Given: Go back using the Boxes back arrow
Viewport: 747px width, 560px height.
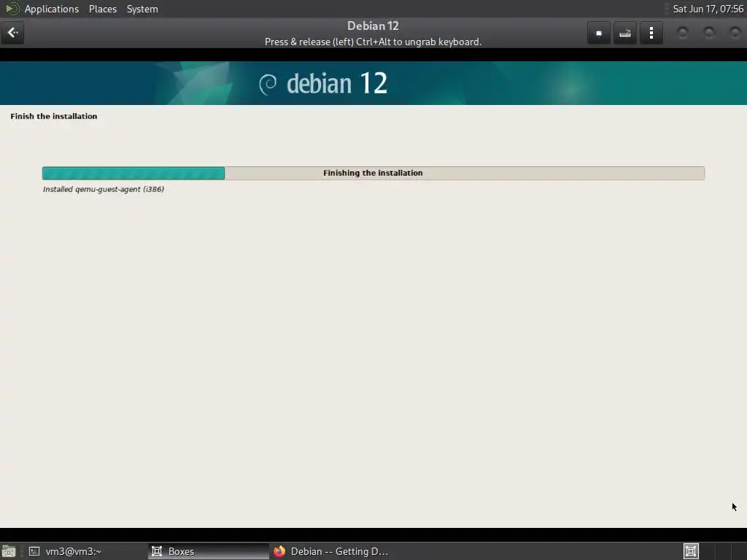Looking at the screenshot, I should tap(12, 33).
